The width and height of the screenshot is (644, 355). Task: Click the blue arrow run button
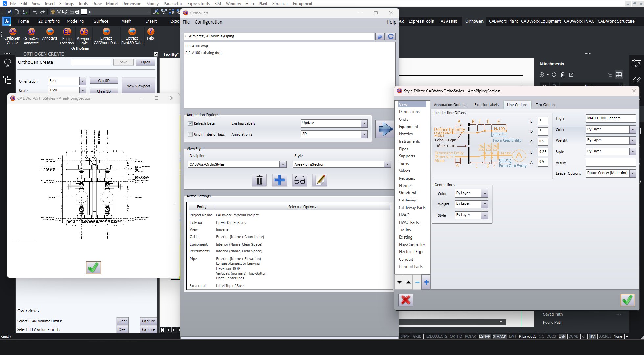tap(385, 129)
